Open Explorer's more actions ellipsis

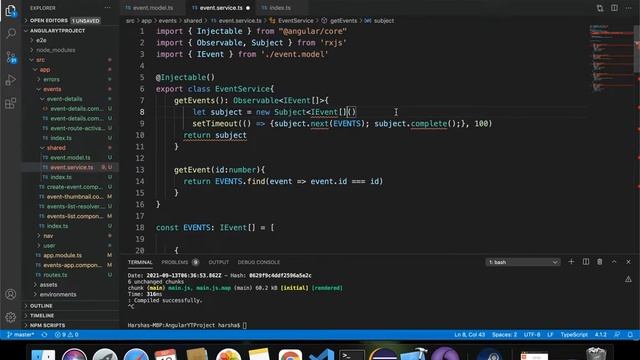[x=107, y=8]
